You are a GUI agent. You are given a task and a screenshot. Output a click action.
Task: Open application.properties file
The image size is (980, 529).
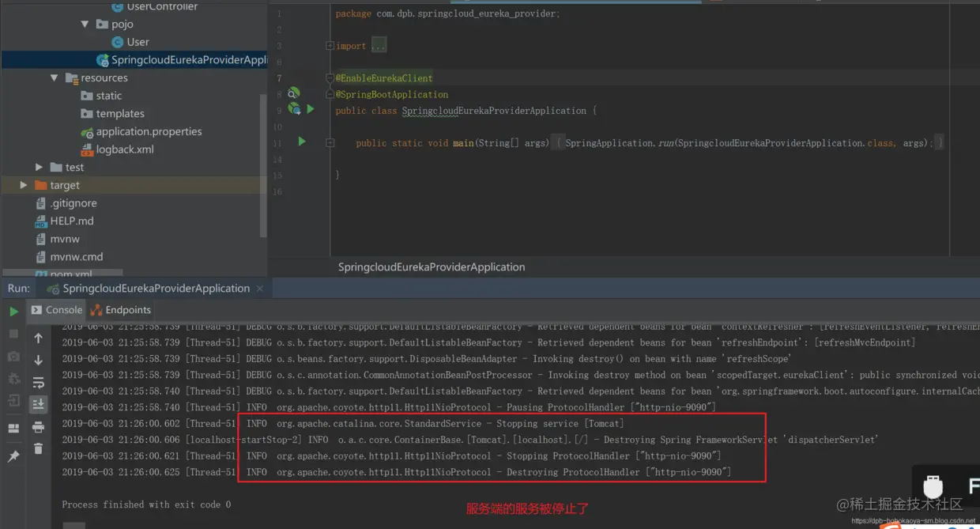149,132
